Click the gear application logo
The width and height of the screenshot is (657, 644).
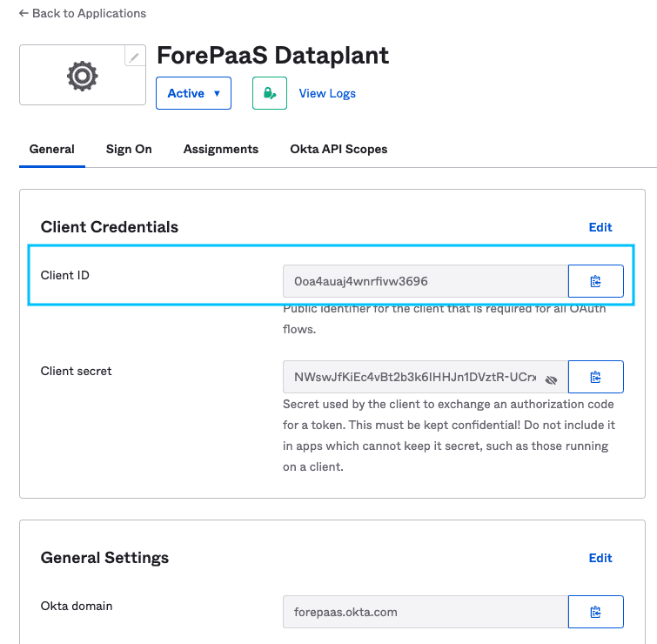coord(83,76)
